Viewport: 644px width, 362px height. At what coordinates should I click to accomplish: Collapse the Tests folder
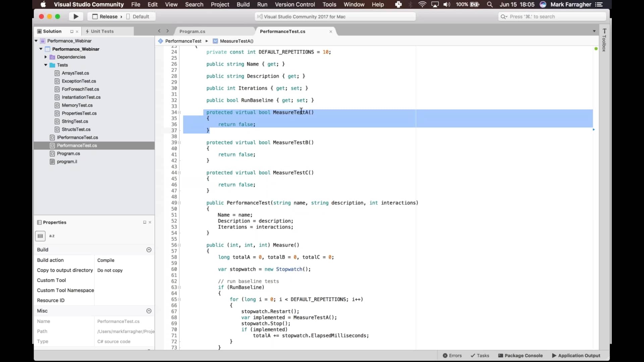pyautogui.click(x=46, y=65)
